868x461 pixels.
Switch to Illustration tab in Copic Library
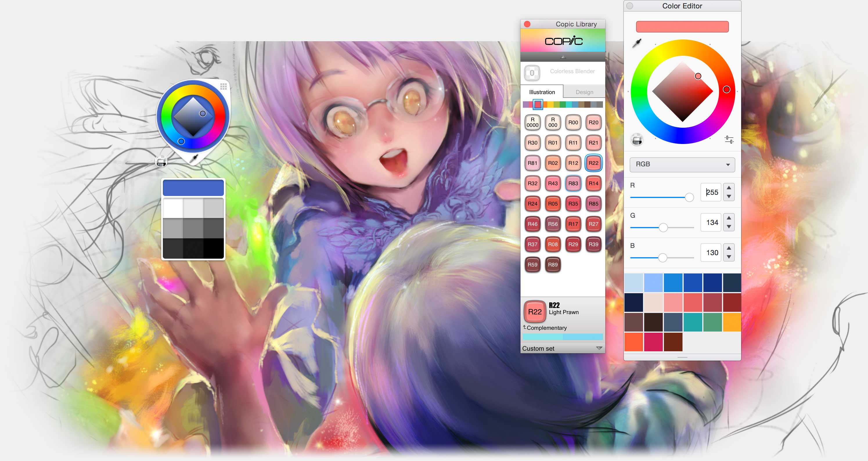coord(541,92)
